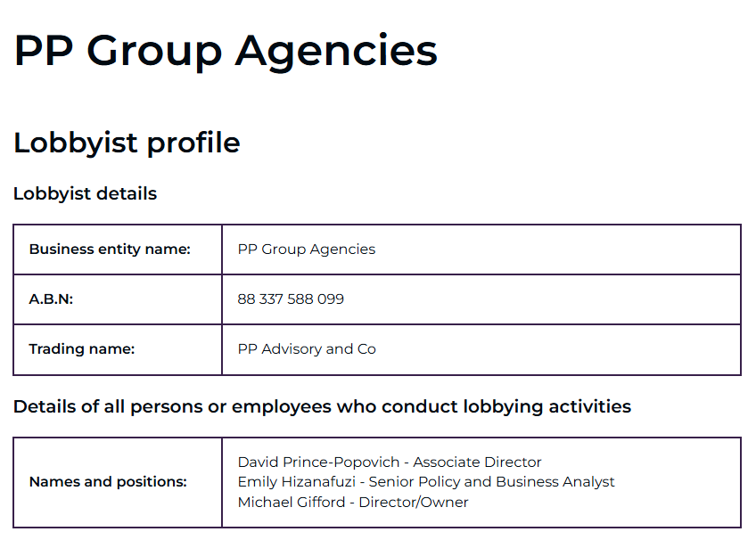
Task: Click the PP Group Agencies entity value
Action: pos(307,250)
